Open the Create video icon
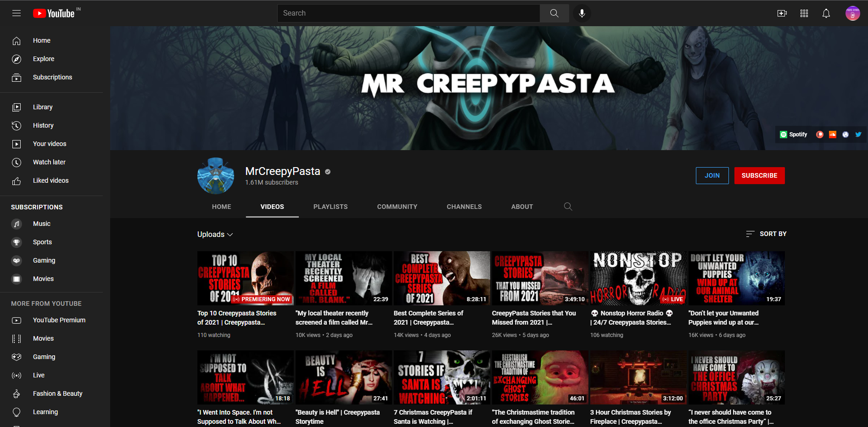 point(782,13)
